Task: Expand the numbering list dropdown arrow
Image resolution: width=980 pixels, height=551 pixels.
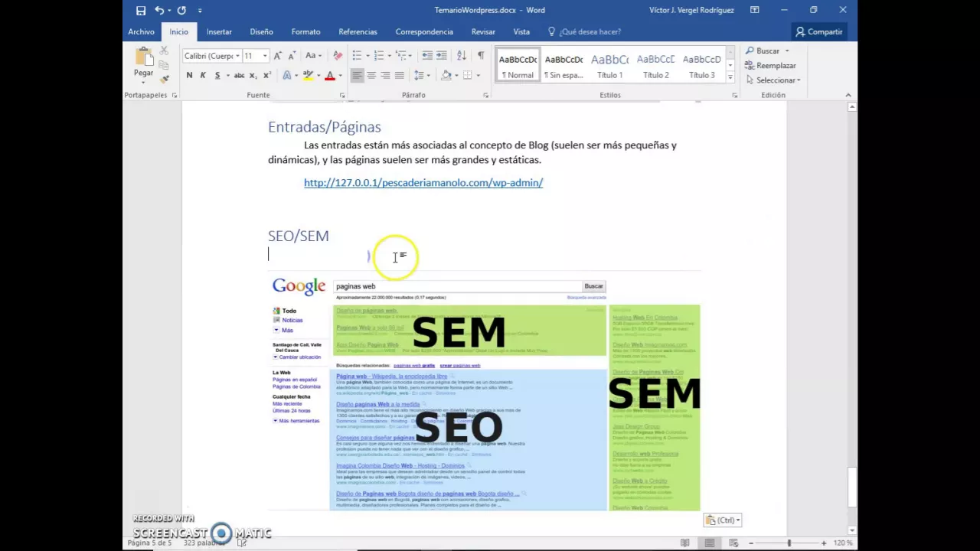Action: (389, 56)
